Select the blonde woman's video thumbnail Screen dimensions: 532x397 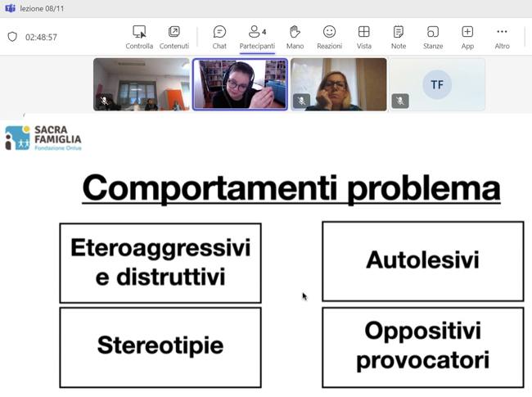point(339,84)
